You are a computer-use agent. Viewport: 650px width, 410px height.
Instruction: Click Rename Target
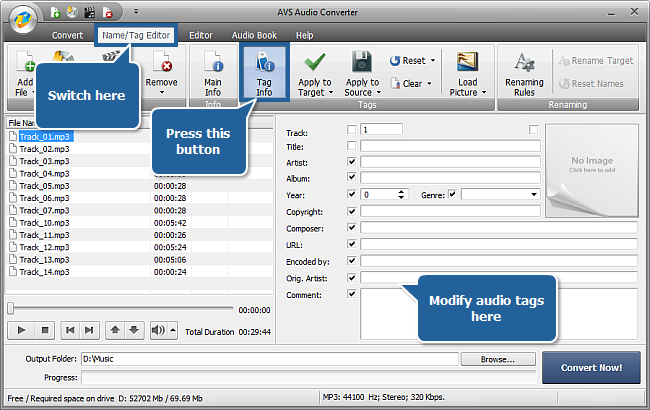tap(596, 61)
